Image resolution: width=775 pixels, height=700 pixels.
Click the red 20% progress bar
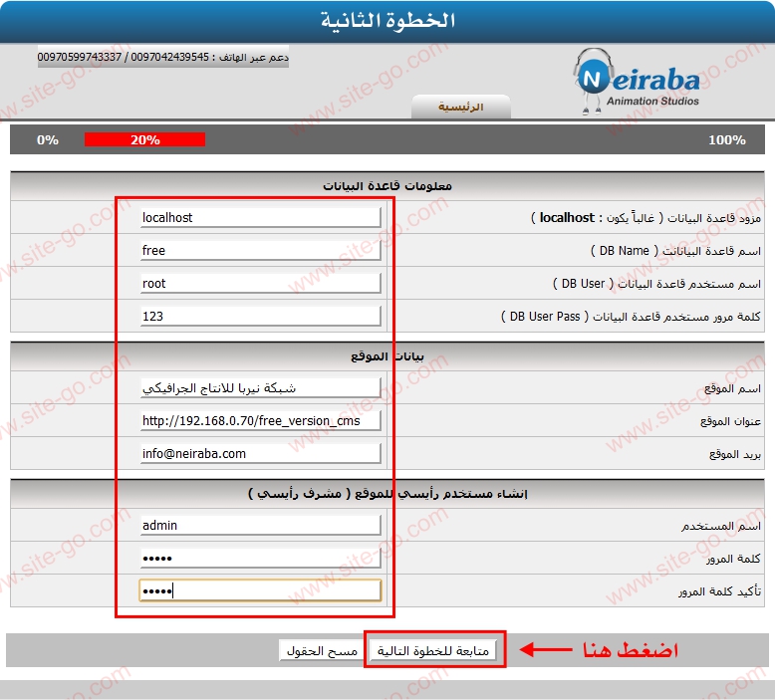point(144,139)
